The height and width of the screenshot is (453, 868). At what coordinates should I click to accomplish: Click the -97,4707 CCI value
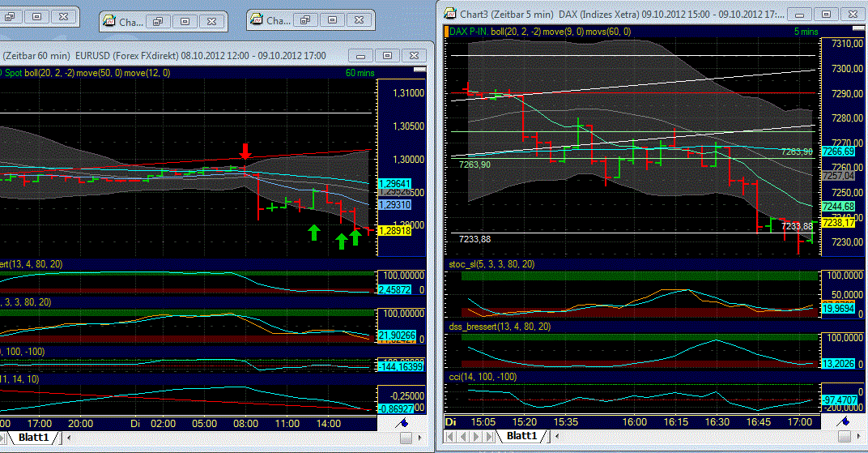pyautogui.click(x=840, y=400)
